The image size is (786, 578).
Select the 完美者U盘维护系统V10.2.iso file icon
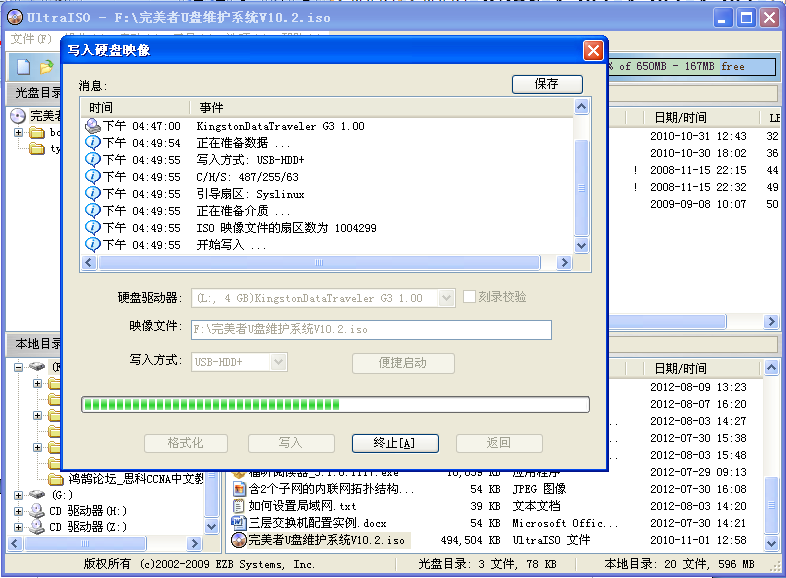(239, 540)
